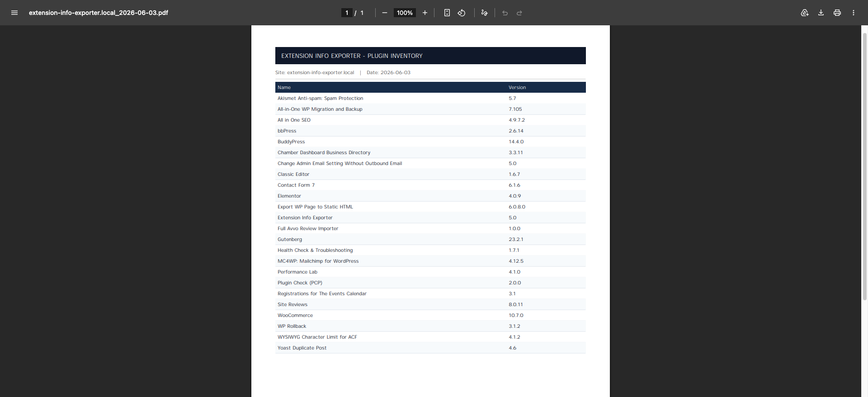Select the Akismet Anti-spam row name
This screenshot has height=397, width=868.
pos(320,98)
